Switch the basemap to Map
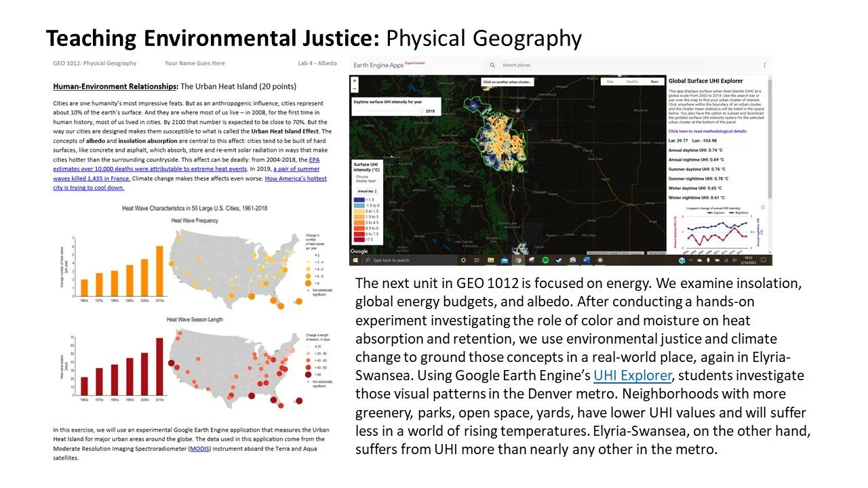Image resolution: width=868 pixels, height=488 pixels. [610, 81]
